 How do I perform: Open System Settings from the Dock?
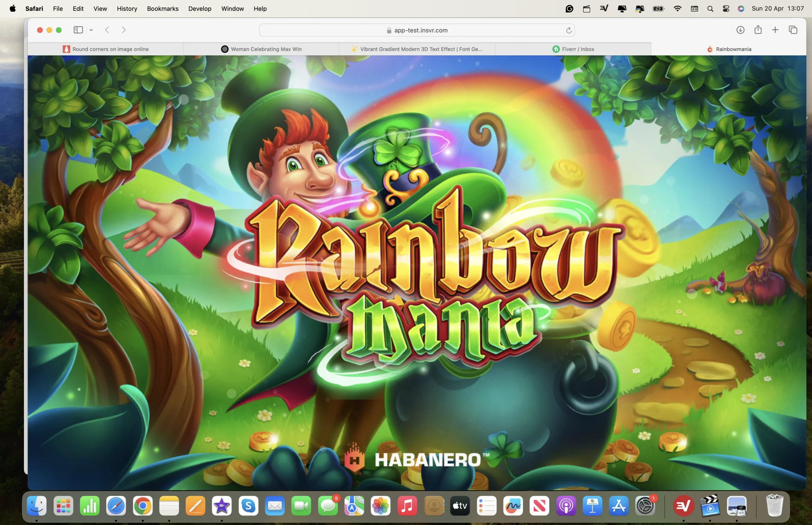[x=645, y=506]
